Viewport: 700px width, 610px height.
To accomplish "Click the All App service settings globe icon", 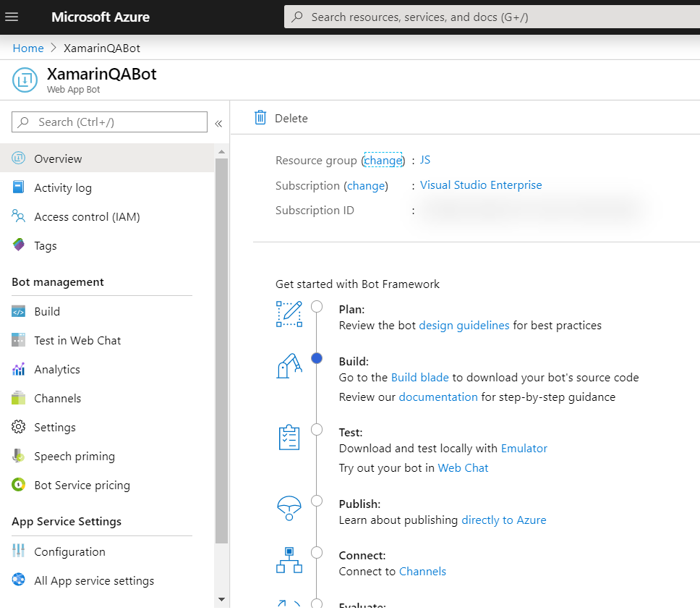I will pos(18,580).
